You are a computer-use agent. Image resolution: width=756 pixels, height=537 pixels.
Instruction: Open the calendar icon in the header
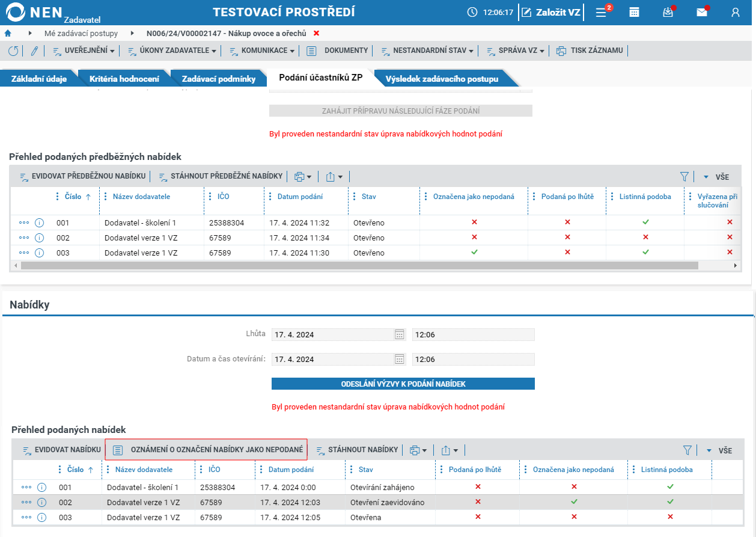pyautogui.click(x=634, y=12)
